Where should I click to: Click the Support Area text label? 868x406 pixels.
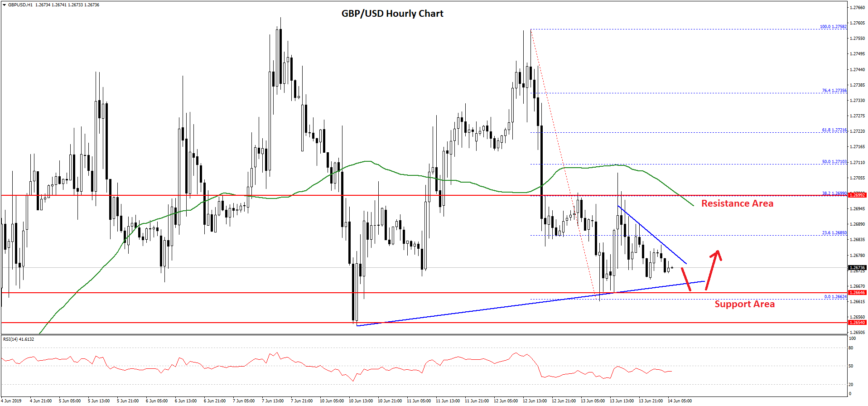pos(744,304)
